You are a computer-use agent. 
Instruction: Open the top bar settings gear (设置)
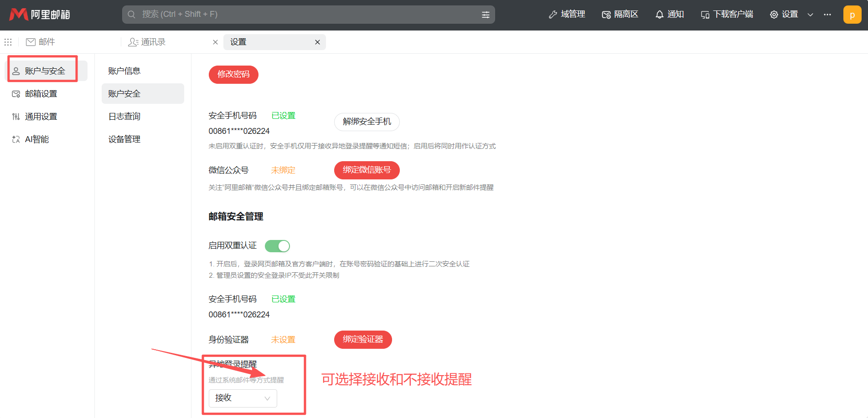pos(784,15)
